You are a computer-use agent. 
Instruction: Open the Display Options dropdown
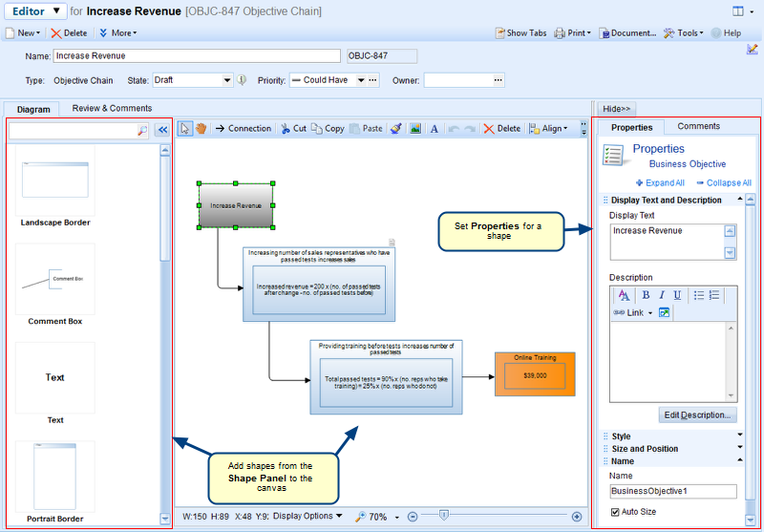(307, 517)
